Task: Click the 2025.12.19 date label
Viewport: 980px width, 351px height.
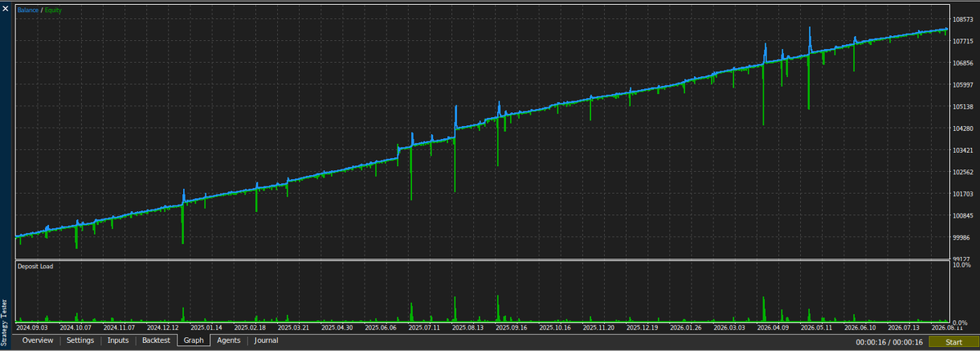Action: click(642, 327)
